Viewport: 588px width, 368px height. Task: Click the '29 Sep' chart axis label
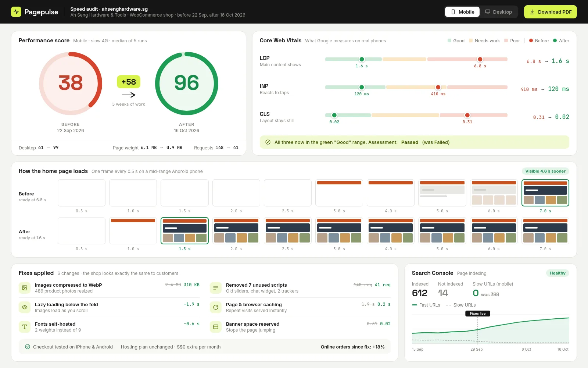(477, 349)
